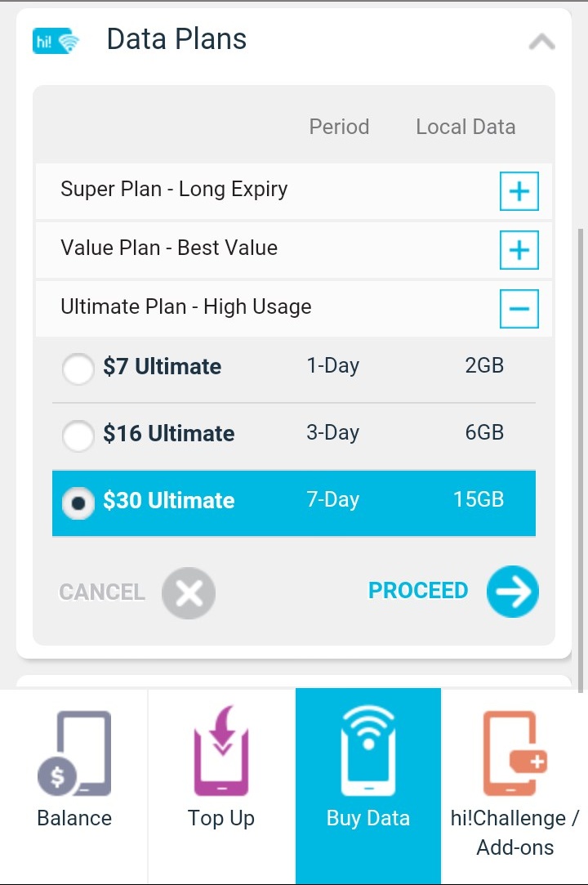Collapse the Data Plans panel chevron
The width and height of the screenshot is (588, 885).
pos(541,42)
